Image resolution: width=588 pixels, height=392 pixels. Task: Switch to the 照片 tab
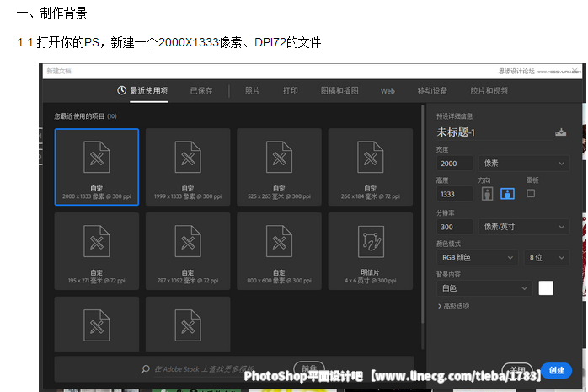pos(252,91)
